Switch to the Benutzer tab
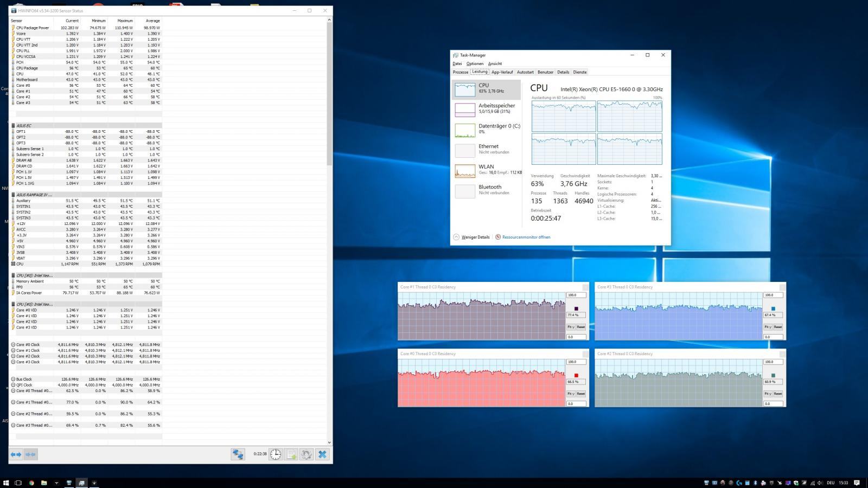Image resolution: width=868 pixels, height=488 pixels. pyautogui.click(x=546, y=72)
